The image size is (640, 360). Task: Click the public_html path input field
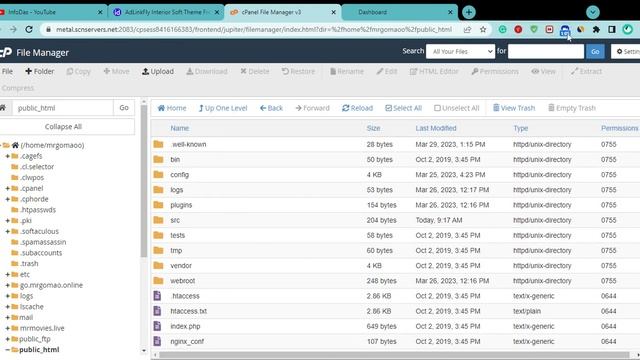click(x=63, y=108)
